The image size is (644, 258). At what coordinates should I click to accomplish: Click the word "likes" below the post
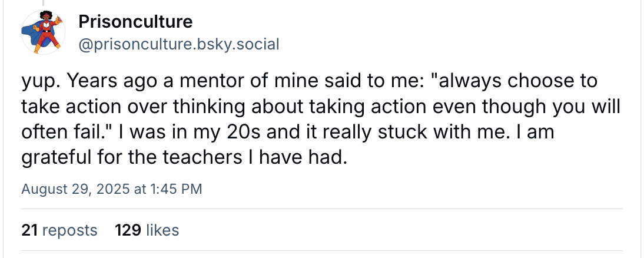162,230
